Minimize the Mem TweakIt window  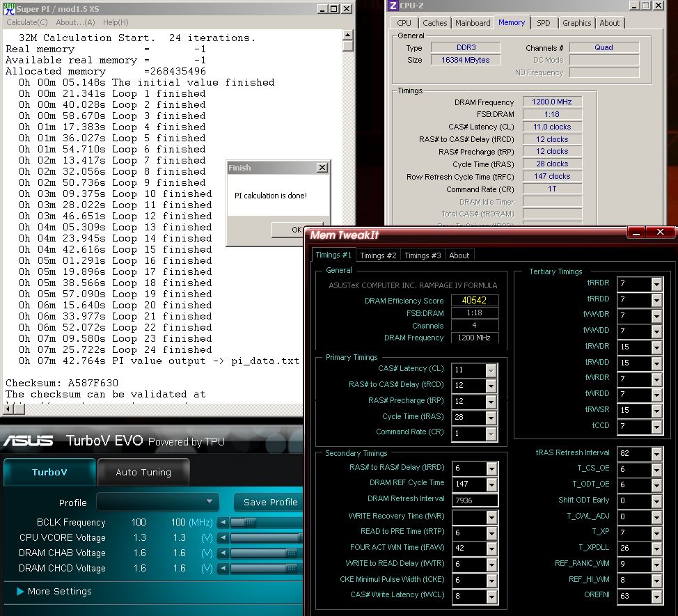(x=636, y=232)
